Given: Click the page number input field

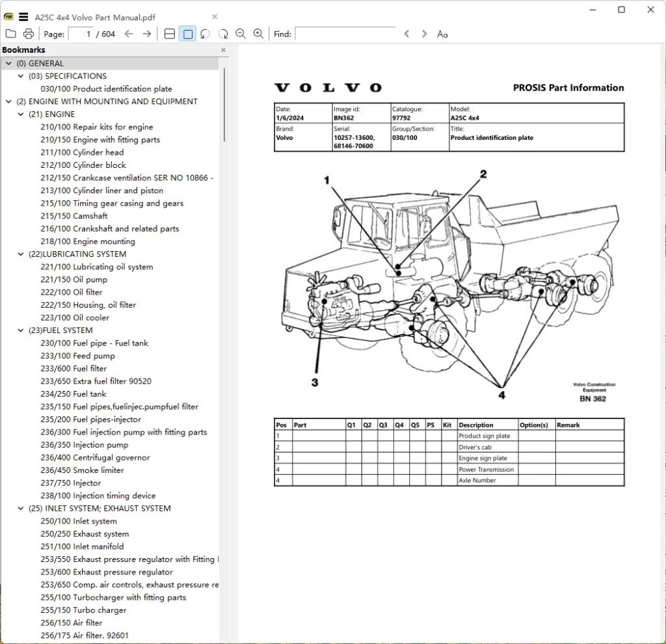Looking at the screenshot, I should (x=81, y=34).
